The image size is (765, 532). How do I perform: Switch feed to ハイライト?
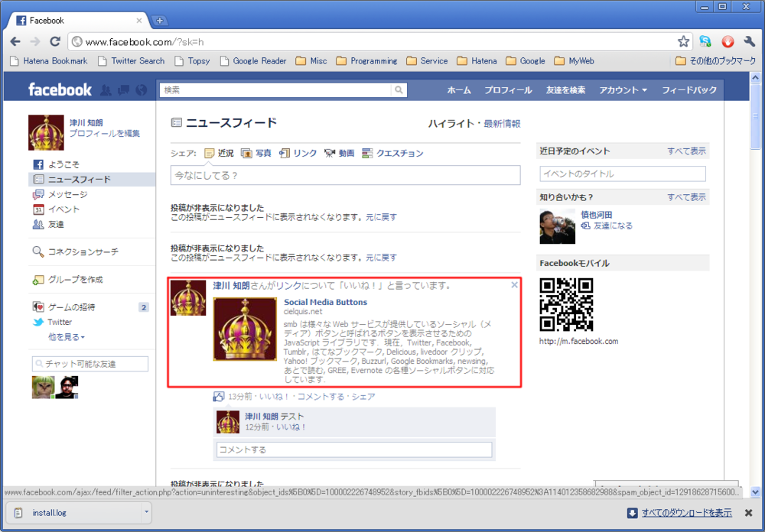(x=451, y=124)
